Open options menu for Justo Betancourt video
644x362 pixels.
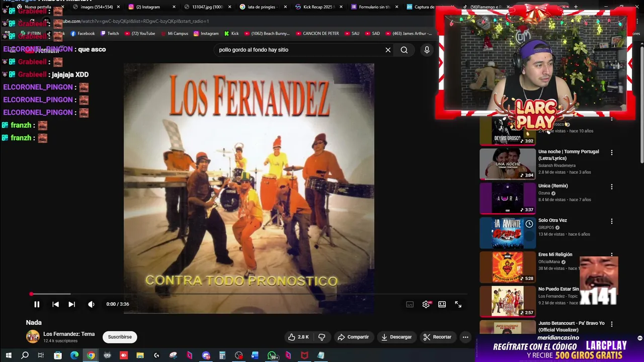pos(612,324)
